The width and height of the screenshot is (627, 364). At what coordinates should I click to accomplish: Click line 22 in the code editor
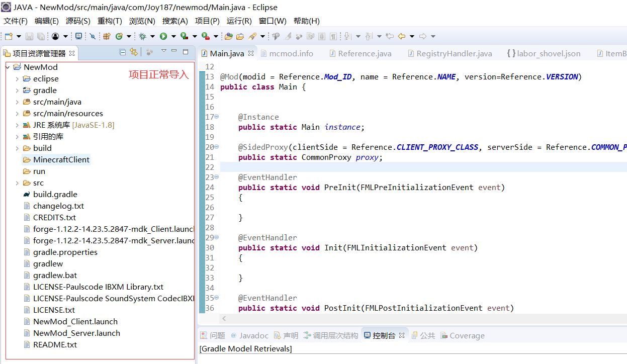coord(422,167)
